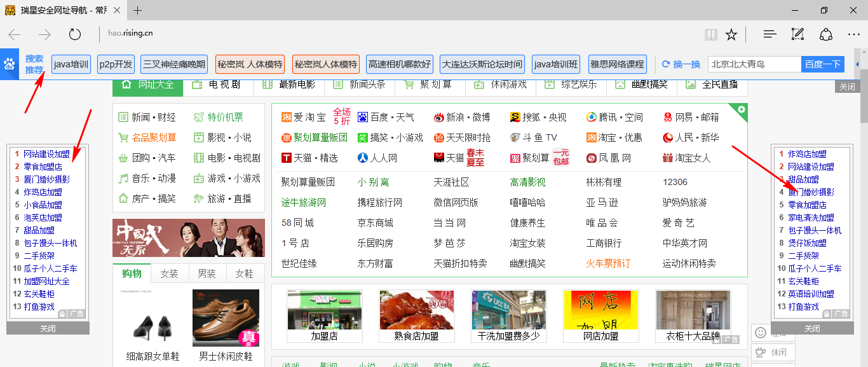Viewport: 868px width, 367px height.
Task: Open the 火车票预订 link
Action: tap(608, 263)
